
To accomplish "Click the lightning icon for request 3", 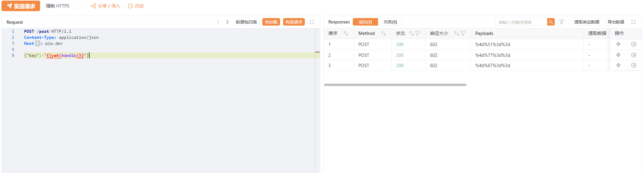I will pos(618,65).
